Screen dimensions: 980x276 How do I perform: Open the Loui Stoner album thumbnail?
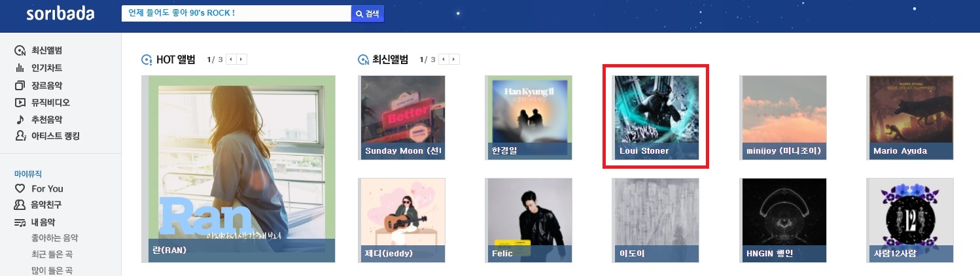656,117
